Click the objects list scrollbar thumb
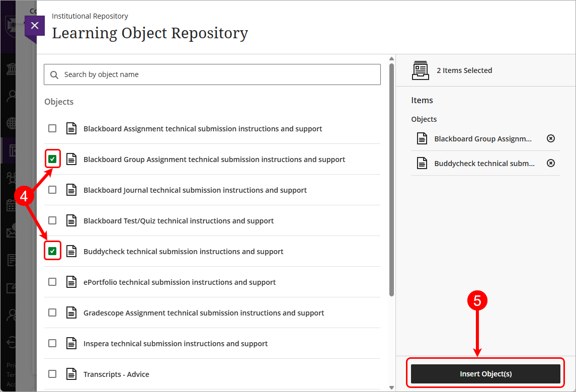 pos(391,180)
